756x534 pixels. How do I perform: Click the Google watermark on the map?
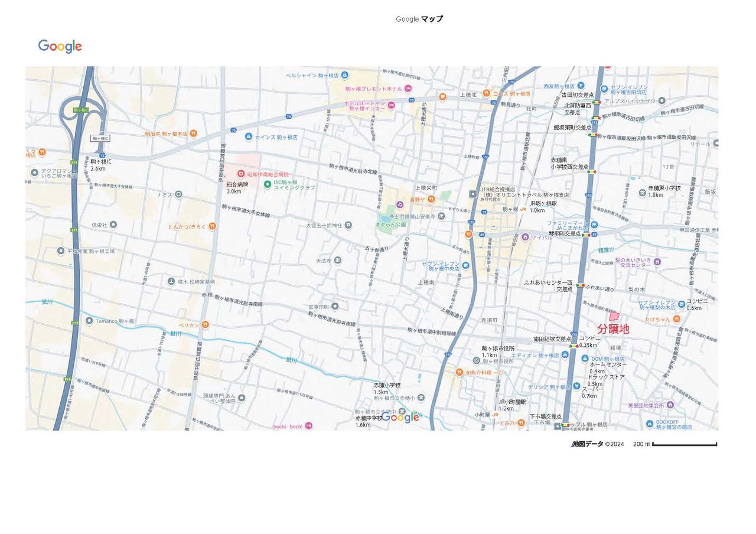[400, 418]
